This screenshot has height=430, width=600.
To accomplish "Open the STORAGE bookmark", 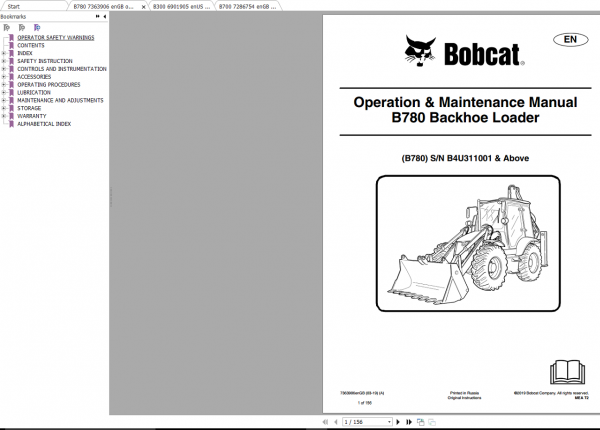I will click(x=29, y=108).
